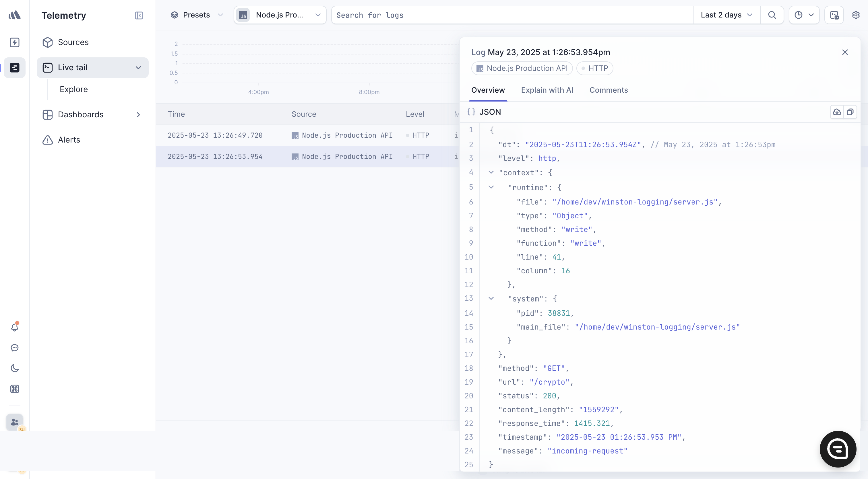Switch to the Explain with AI tab

(547, 90)
